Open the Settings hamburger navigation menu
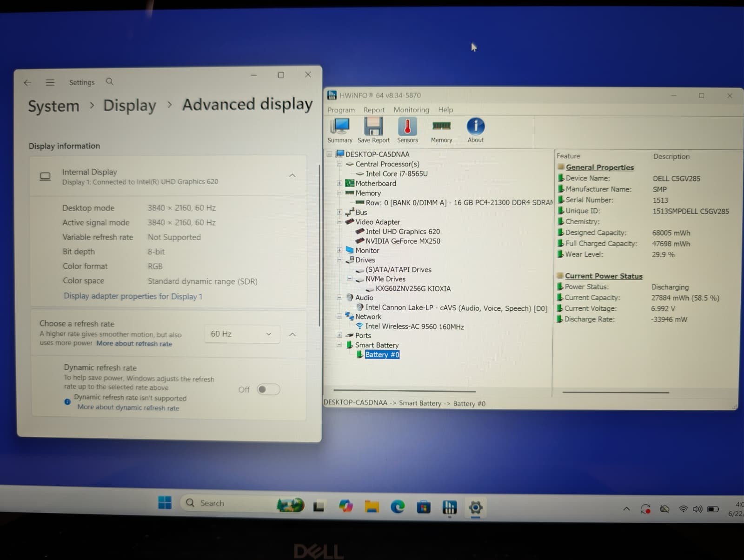The height and width of the screenshot is (560, 744). pyautogui.click(x=50, y=82)
